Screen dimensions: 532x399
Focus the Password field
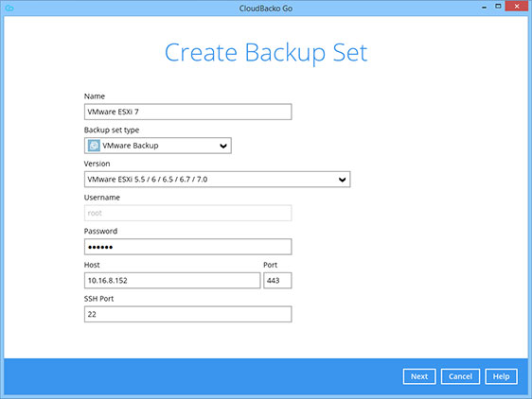(187, 247)
